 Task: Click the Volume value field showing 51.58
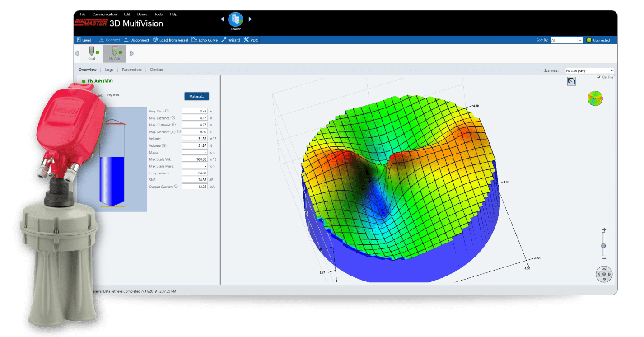tap(195, 139)
